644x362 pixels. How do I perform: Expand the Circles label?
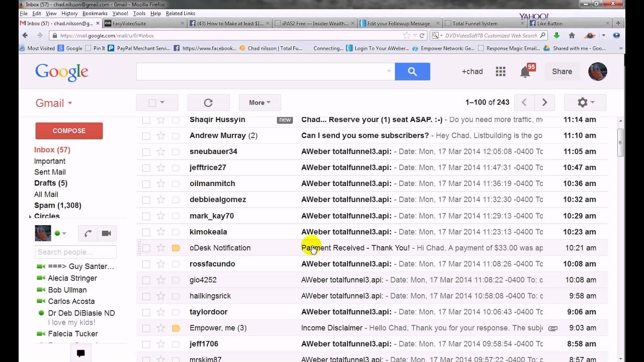(x=30, y=217)
